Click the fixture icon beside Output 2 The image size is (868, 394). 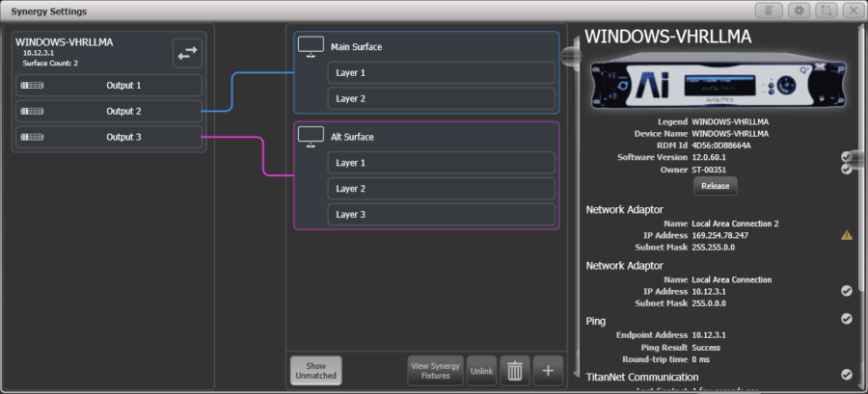click(32, 111)
